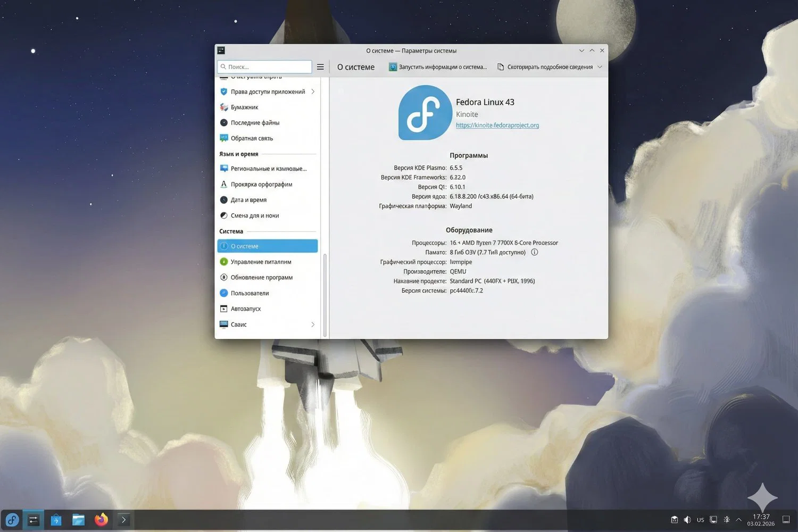Launch Firefox from the taskbar
This screenshot has width=798, height=532.
[x=101, y=520]
